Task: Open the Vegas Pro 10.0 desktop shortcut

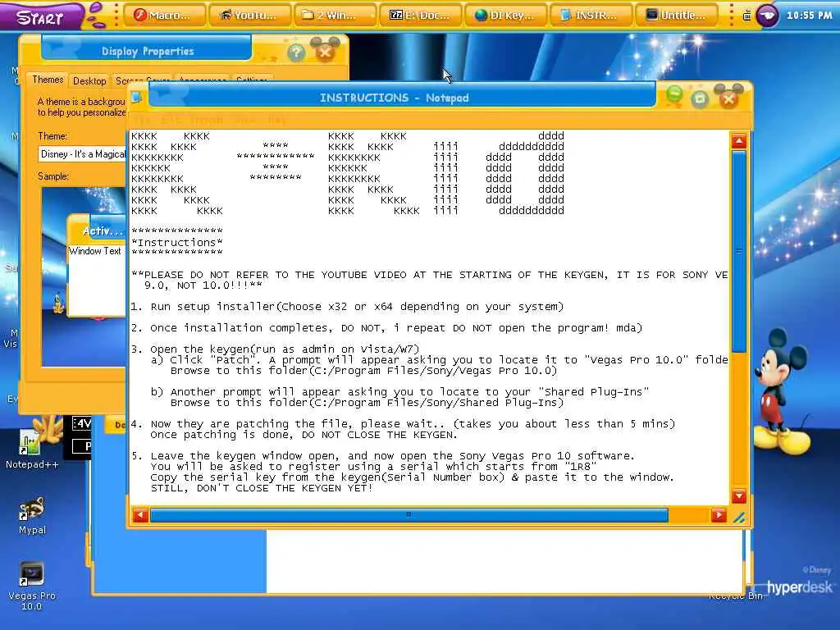Action: tap(32, 586)
